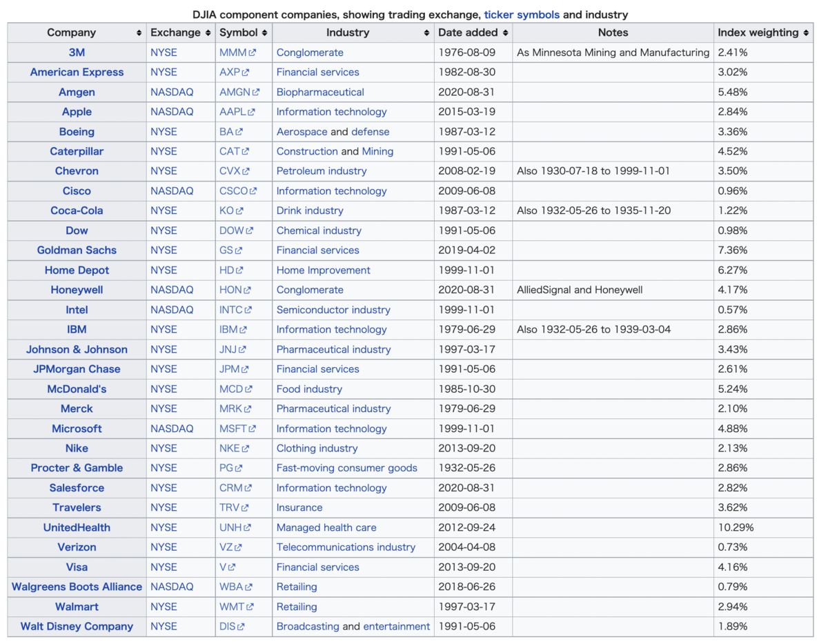Open the Procter & Gamble link

(77, 468)
